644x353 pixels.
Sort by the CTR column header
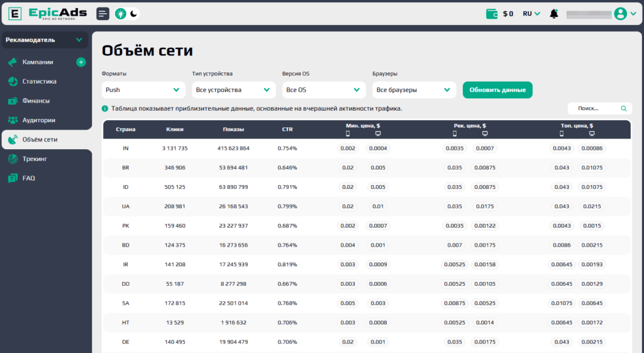287,129
